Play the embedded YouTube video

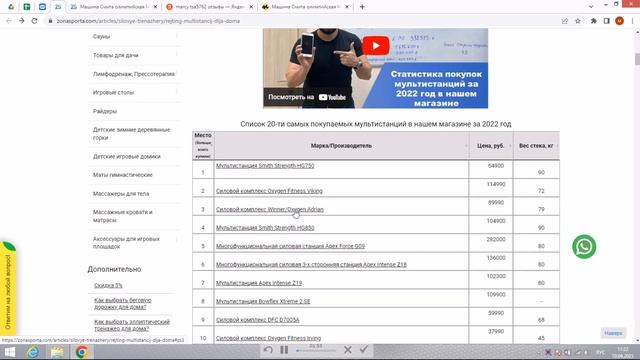point(376,45)
